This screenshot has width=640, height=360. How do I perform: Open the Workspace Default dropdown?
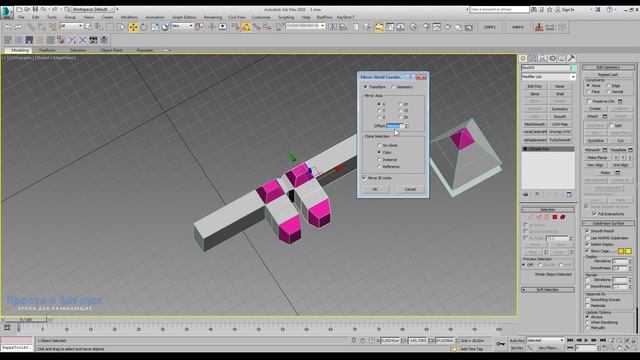tap(93, 9)
